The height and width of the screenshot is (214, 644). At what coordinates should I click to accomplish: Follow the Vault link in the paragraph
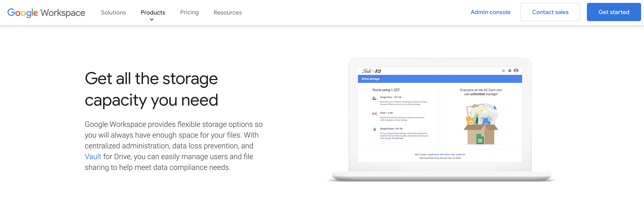click(x=93, y=156)
